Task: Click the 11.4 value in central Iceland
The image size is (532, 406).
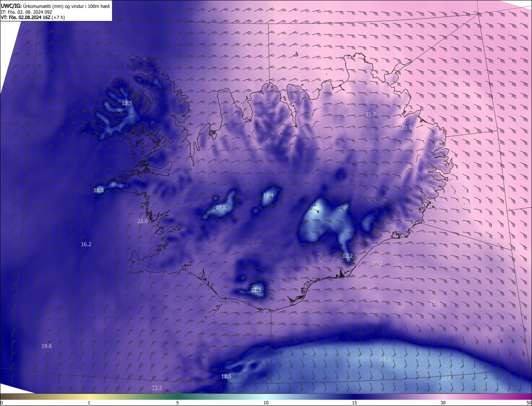Action: (x=268, y=196)
